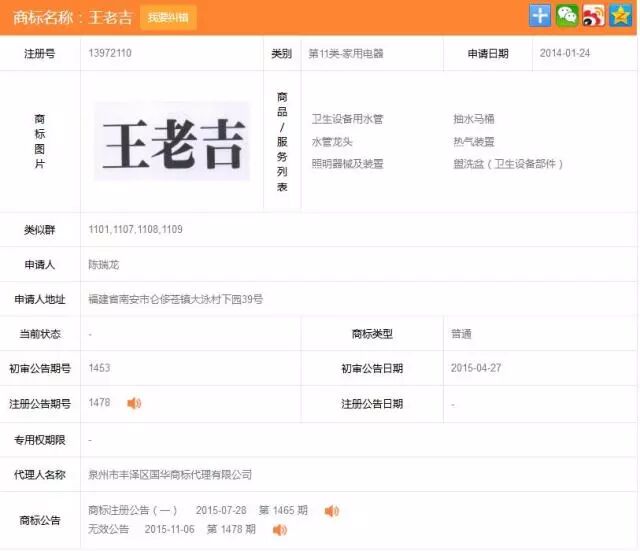This screenshot has width=640, height=551.
Task: Click the 我要纠错 button
Action: pos(168,18)
